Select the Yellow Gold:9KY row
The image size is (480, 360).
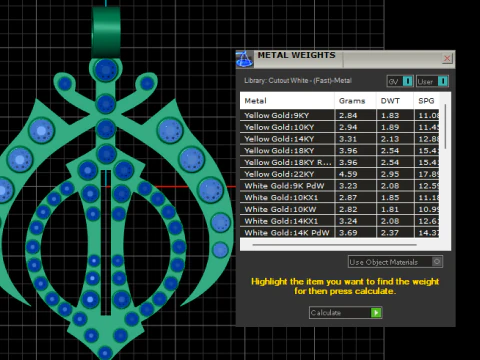tap(339, 115)
